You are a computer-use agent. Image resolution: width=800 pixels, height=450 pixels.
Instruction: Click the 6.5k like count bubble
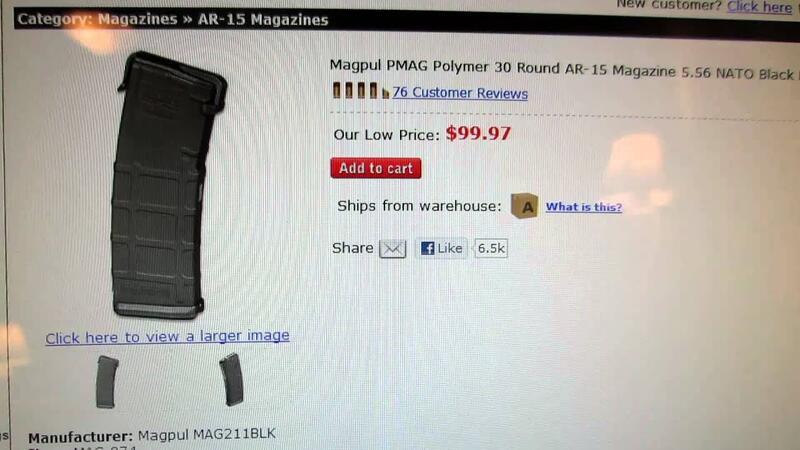tap(490, 248)
